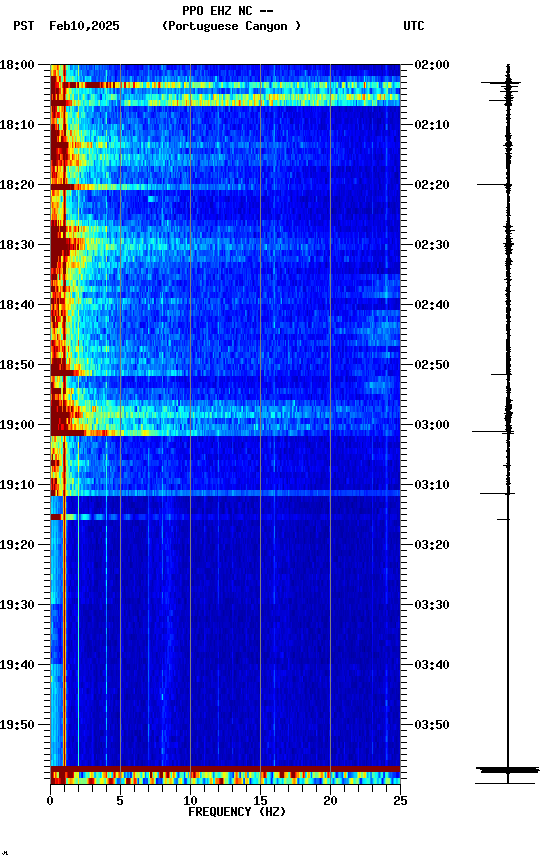The height and width of the screenshot is (864, 552).
Task: Click the 18:00 PST time label
Action: click(x=17, y=65)
